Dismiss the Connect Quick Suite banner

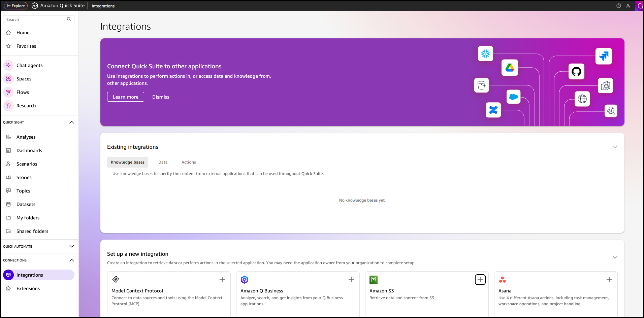[x=161, y=97]
